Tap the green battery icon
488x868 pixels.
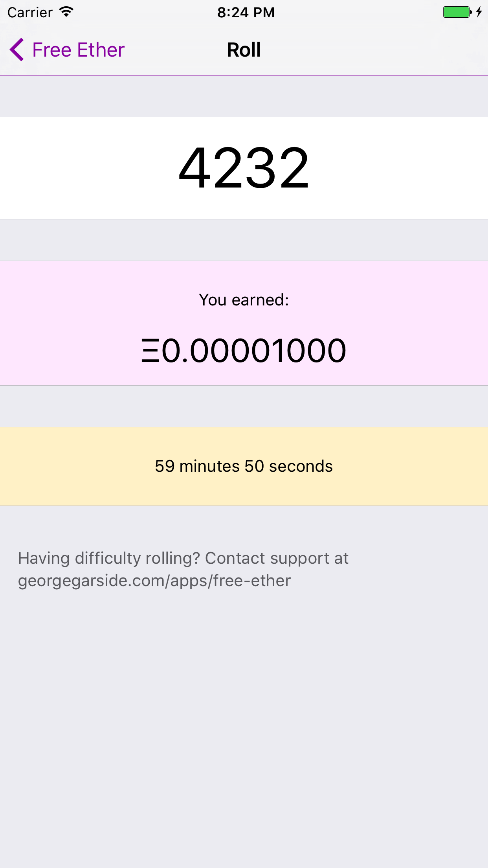[457, 12]
